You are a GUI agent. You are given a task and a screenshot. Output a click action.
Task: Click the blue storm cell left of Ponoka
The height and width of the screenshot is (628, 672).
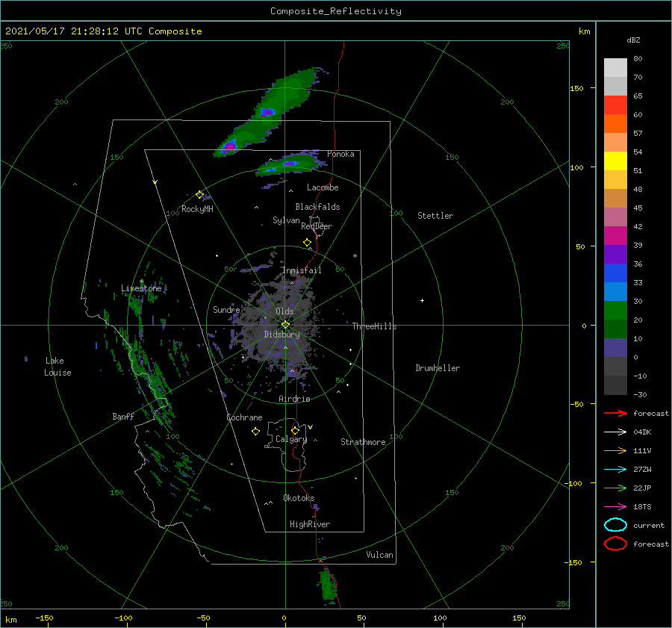[290, 164]
